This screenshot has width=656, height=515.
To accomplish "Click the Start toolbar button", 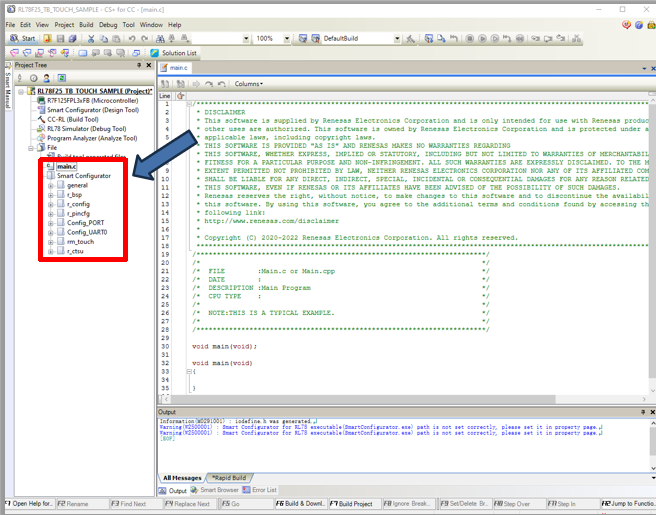I will (x=23, y=38).
